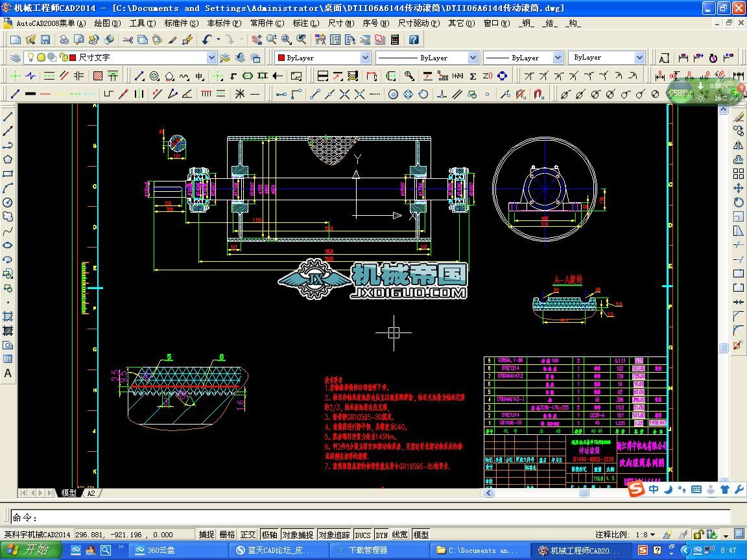
Task: Select the Polygon draw tool
Action: tap(8, 159)
